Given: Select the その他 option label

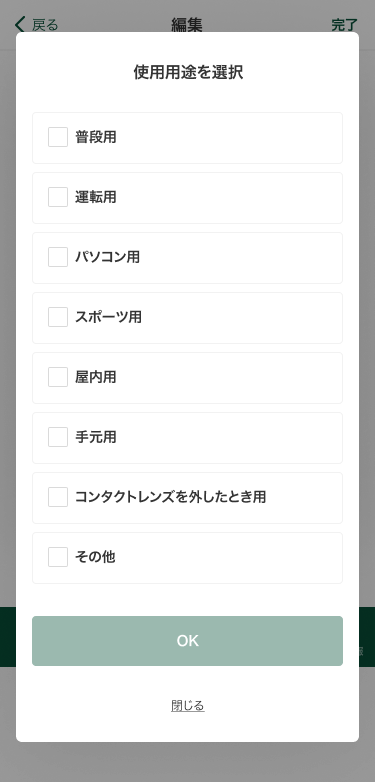Looking at the screenshot, I should click(x=95, y=557).
